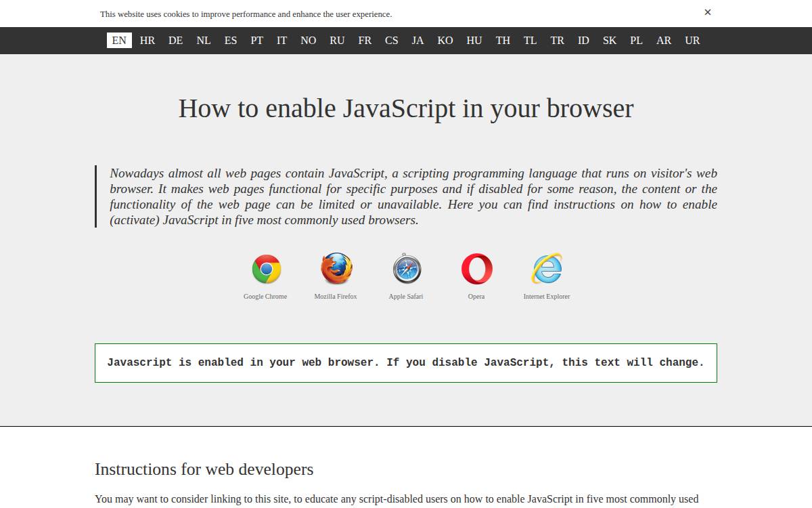Switch language to PT
The image size is (812, 508).
[x=257, y=41]
